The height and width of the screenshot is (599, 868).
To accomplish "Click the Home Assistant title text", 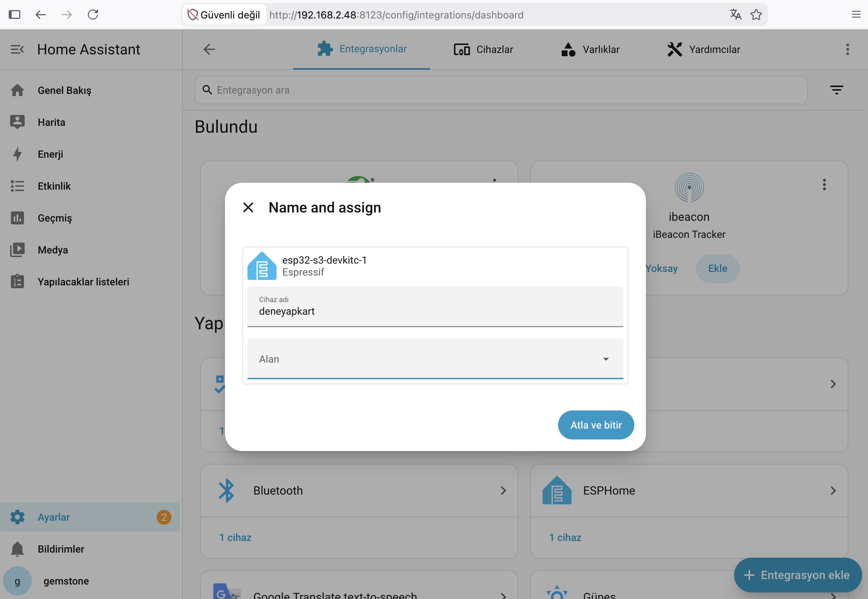I will pyautogui.click(x=89, y=49).
